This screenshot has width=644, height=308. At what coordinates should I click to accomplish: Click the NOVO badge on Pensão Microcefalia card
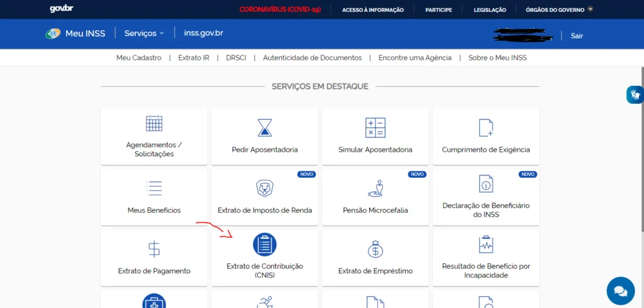point(417,174)
